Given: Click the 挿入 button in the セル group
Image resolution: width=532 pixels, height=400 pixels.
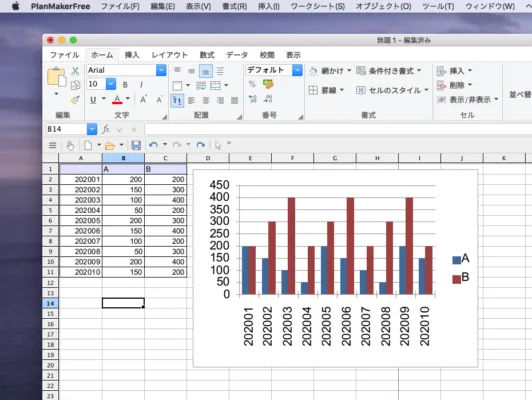Looking at the screenshot, I should pyautogui.click(x=454, y=71).
